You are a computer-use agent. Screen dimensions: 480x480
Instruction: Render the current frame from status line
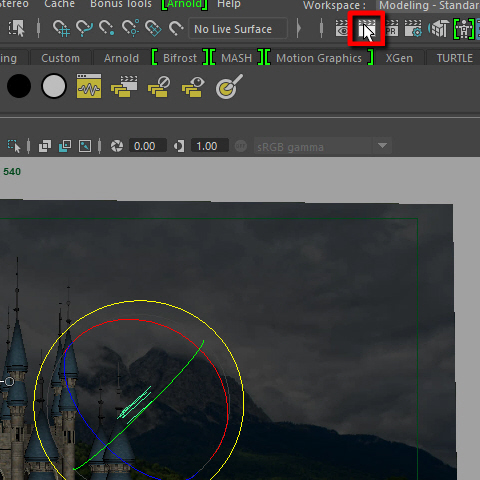[367, 29]
